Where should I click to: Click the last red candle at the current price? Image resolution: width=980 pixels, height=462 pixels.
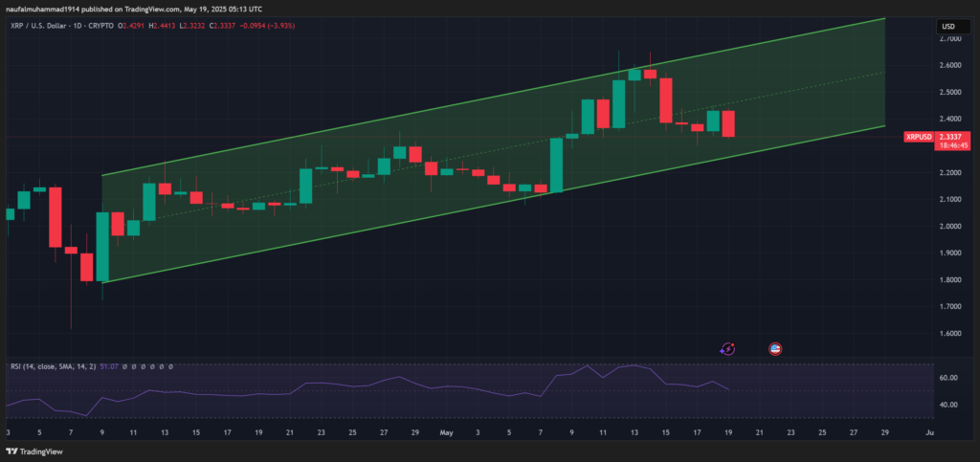pos(728,123)
